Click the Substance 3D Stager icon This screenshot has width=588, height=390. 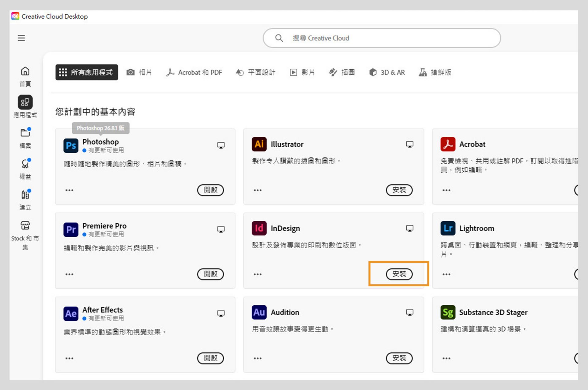(x=447, y=312)
